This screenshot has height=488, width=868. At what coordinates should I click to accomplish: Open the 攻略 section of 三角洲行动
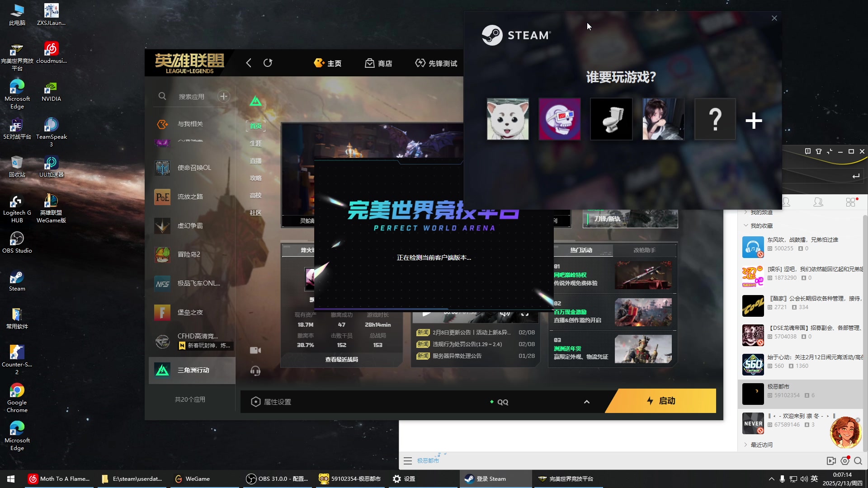click(256, 178)
